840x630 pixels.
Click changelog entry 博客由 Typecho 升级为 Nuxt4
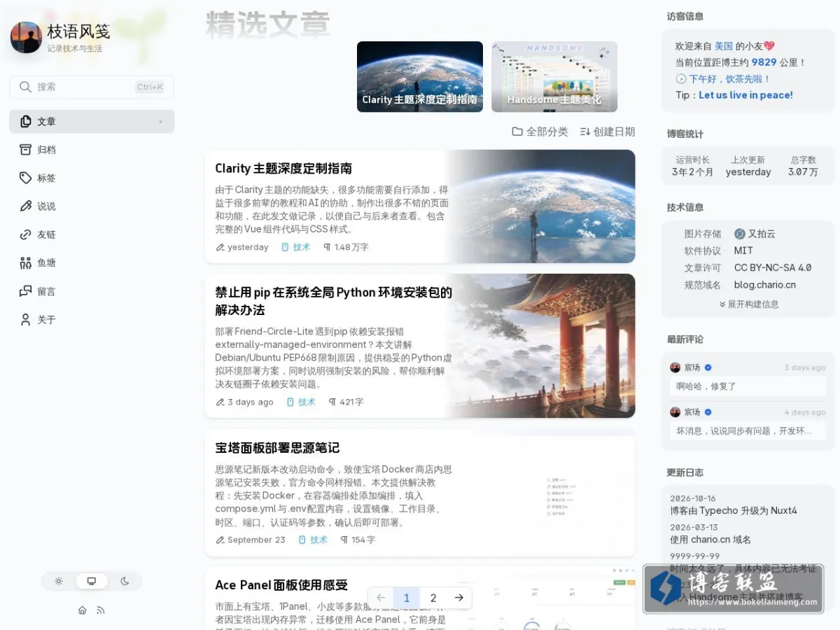point(734,510)
